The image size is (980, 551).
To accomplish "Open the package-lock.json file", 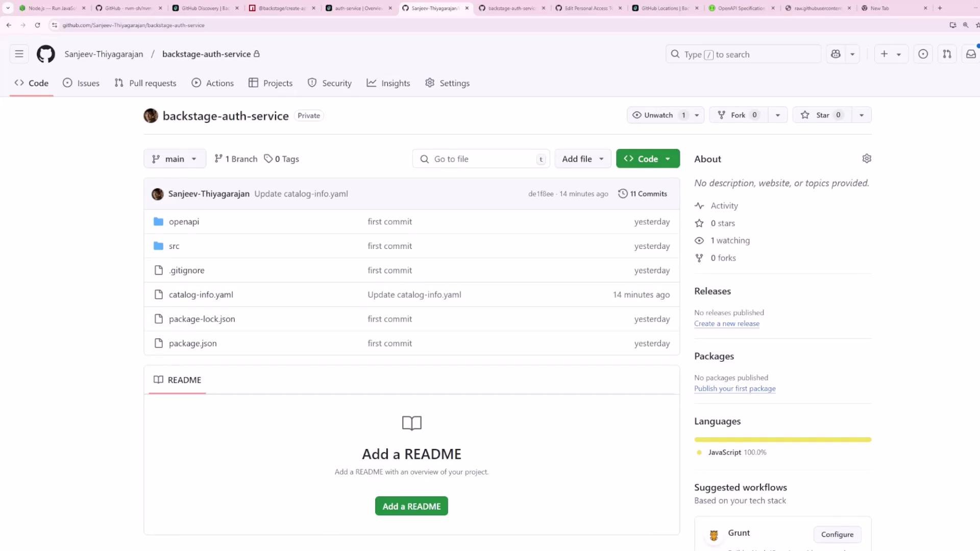I will (x=202, y=319).
